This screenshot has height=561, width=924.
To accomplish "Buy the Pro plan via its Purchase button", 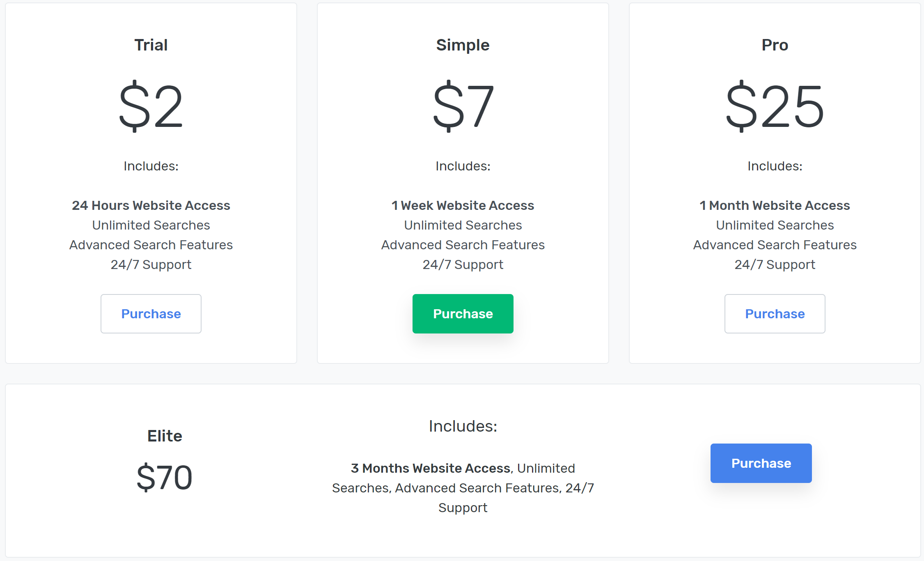I will pos(775,314).
